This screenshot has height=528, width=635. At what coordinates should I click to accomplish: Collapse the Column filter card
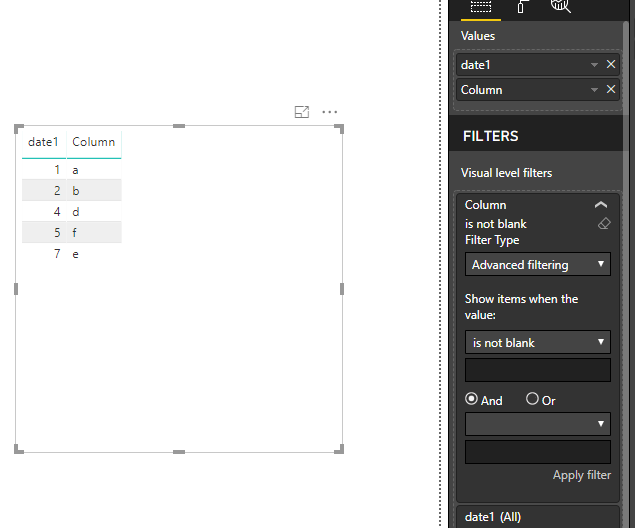[x=601, y=205]
